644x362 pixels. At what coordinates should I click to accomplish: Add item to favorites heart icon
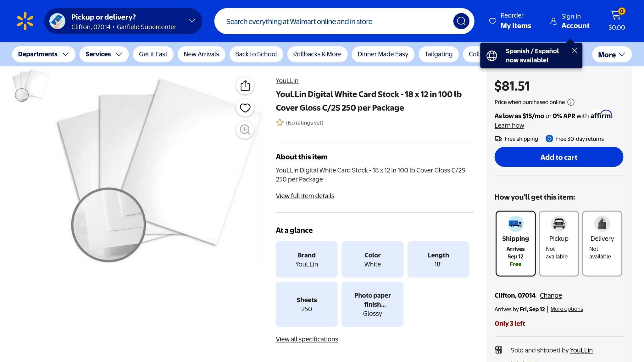pyautogui.click(x=245, y=108)
